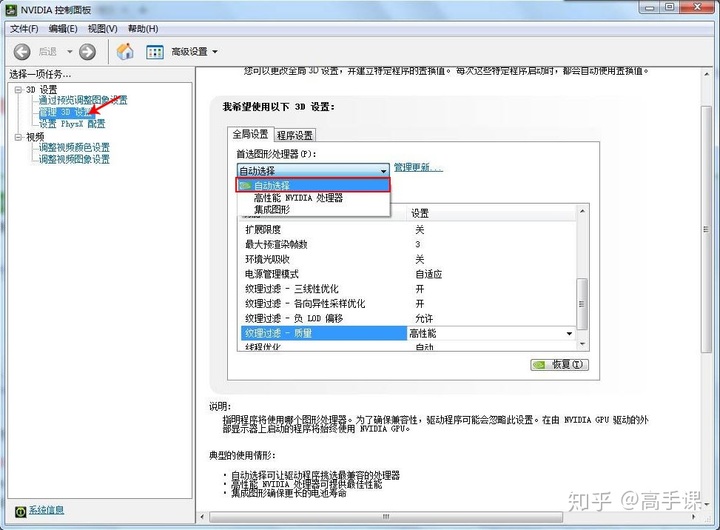Open the 视图(V) menu
720x530 pixels.
coord(102,29)
